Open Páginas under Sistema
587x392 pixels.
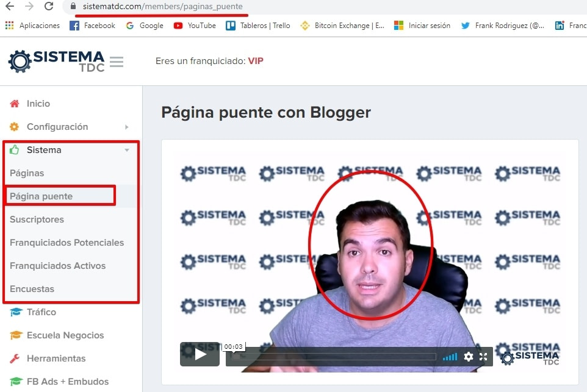[x=27, y=173]
